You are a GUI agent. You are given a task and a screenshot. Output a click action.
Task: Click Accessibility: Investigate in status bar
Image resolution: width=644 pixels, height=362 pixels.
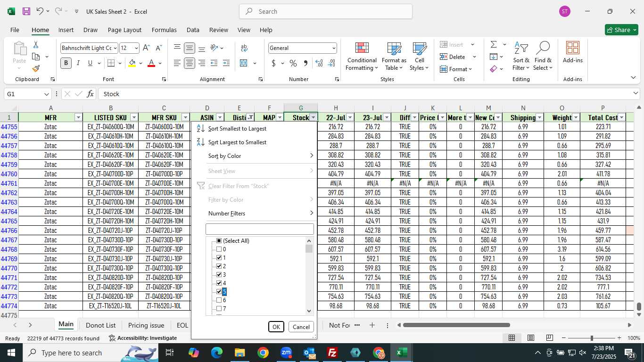point(143,338)
